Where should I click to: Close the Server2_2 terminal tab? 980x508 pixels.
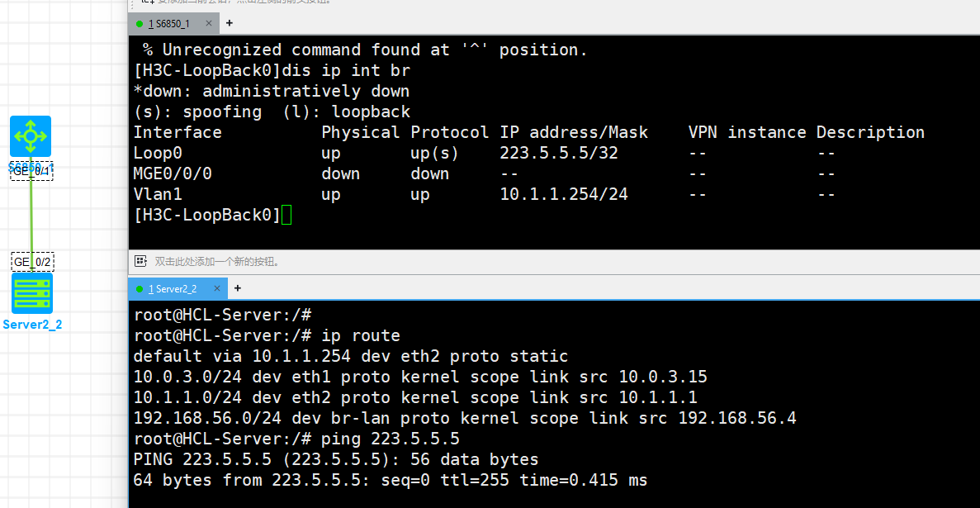218,288
